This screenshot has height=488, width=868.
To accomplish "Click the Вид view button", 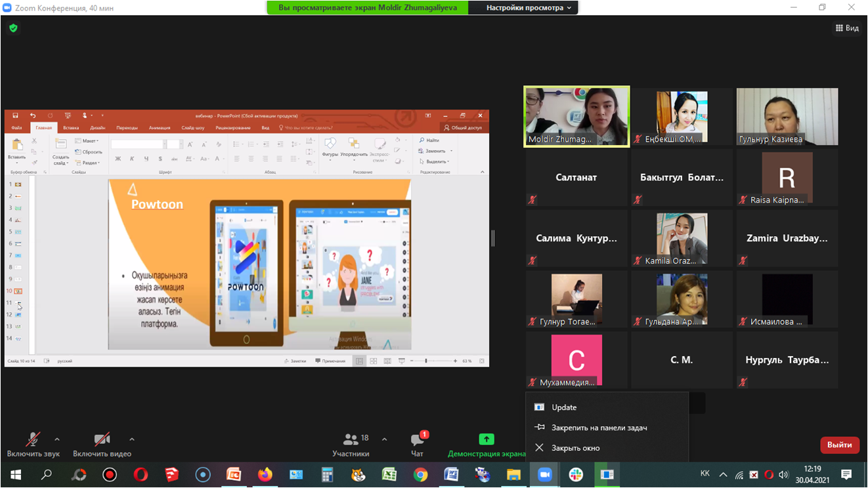I will pyautogui.click(x=847, y=28).
